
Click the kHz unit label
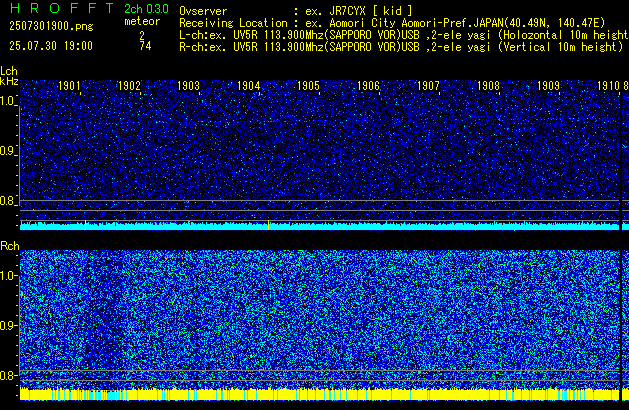pos(9,81)
